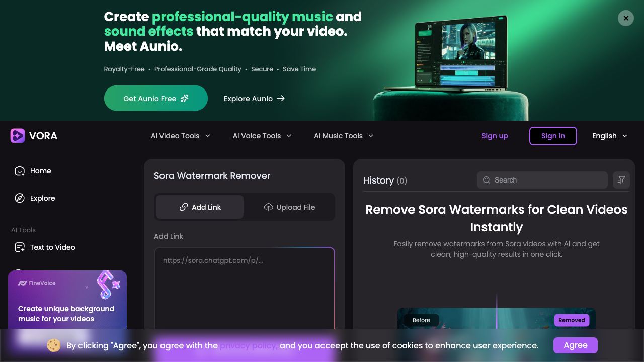The image size is (644, 362).
Task: Click the History search field
Action: [x=542, y=180]
